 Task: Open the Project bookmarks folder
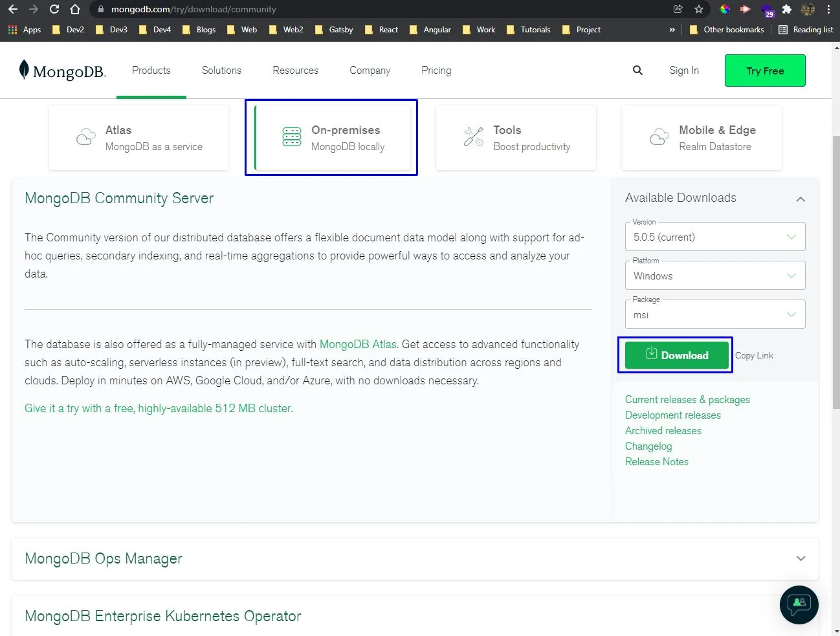581,30
